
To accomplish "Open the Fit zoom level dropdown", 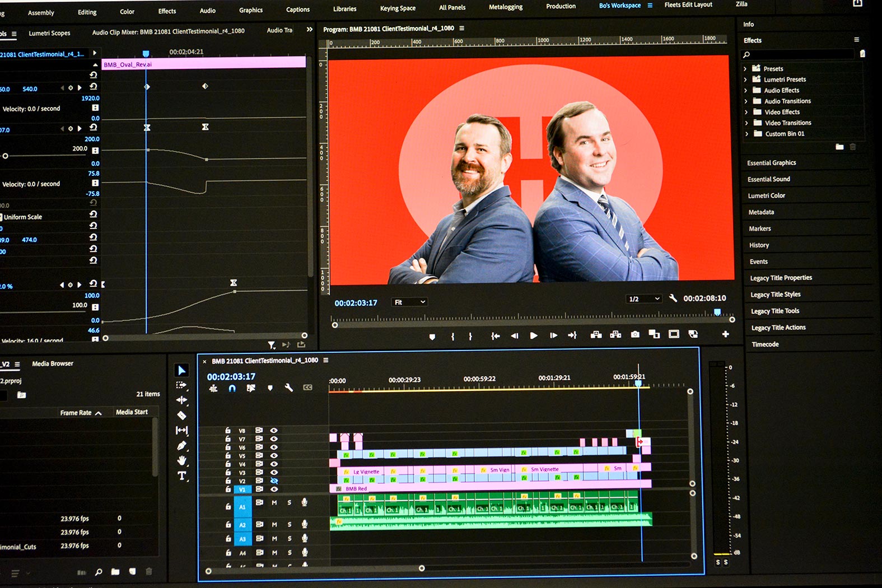I will (410, 302).
